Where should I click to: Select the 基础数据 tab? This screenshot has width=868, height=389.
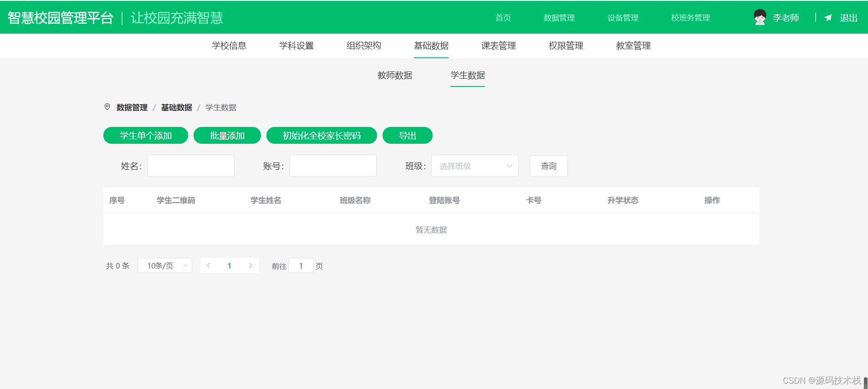click(431, 45)
